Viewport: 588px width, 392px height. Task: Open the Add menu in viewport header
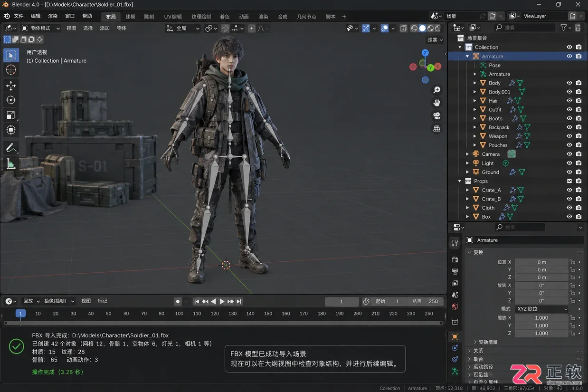pos(104,28)
